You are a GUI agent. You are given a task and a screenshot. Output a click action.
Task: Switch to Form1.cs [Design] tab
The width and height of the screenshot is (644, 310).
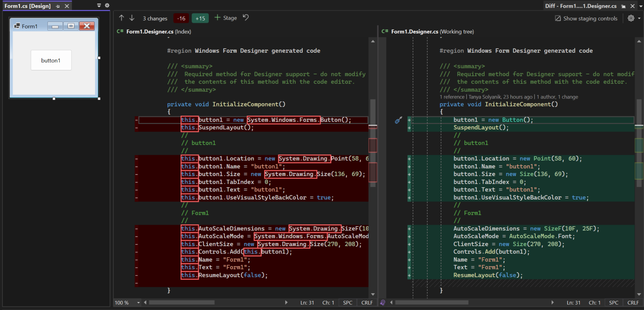point(28,6)
